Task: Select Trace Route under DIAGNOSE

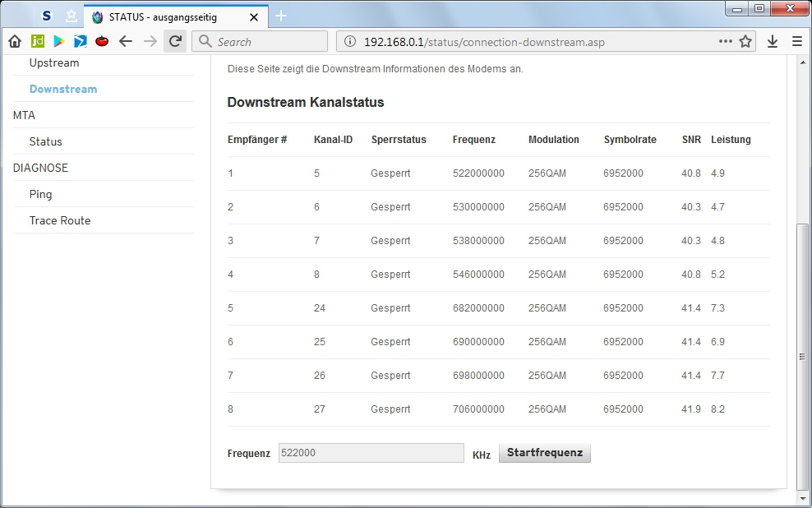Action: click(60, 220)
